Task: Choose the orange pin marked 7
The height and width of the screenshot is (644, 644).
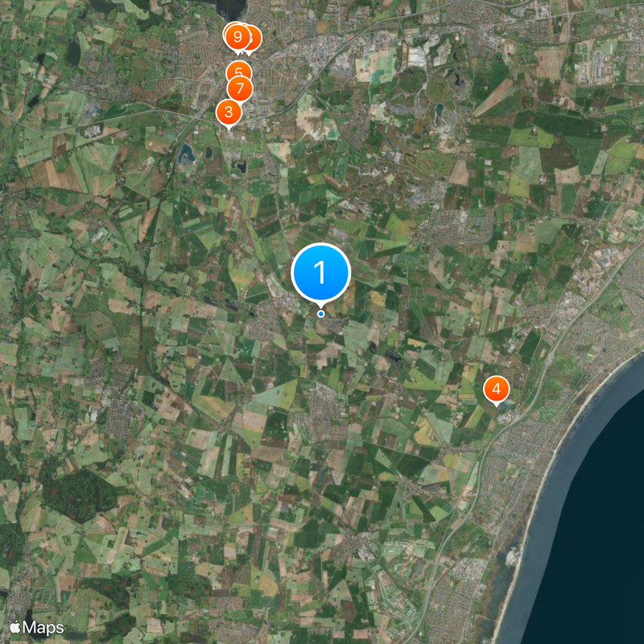Action: (x=240, y=89)
